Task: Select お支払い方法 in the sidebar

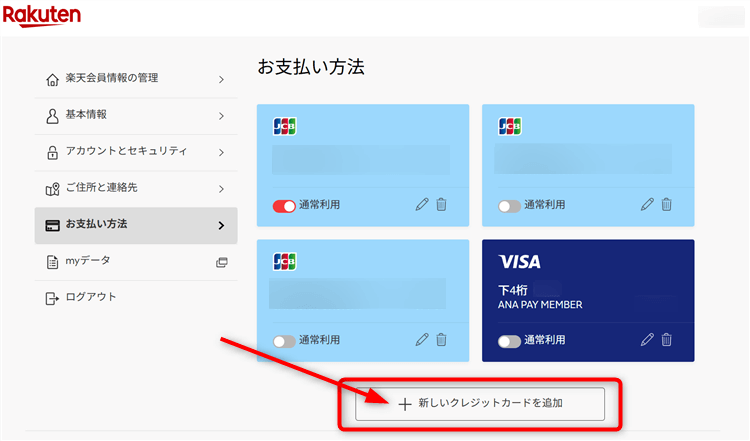Action: (136, 225)
